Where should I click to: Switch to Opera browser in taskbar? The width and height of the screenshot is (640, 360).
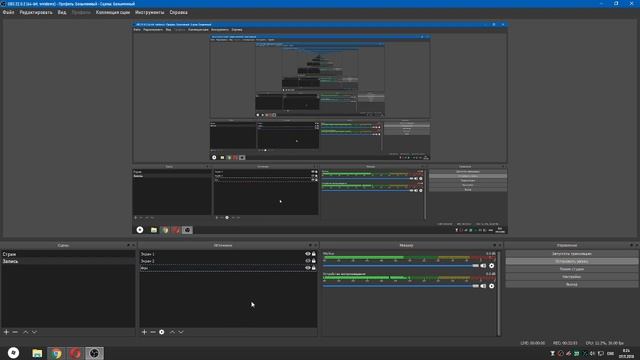tap(75, 353)
